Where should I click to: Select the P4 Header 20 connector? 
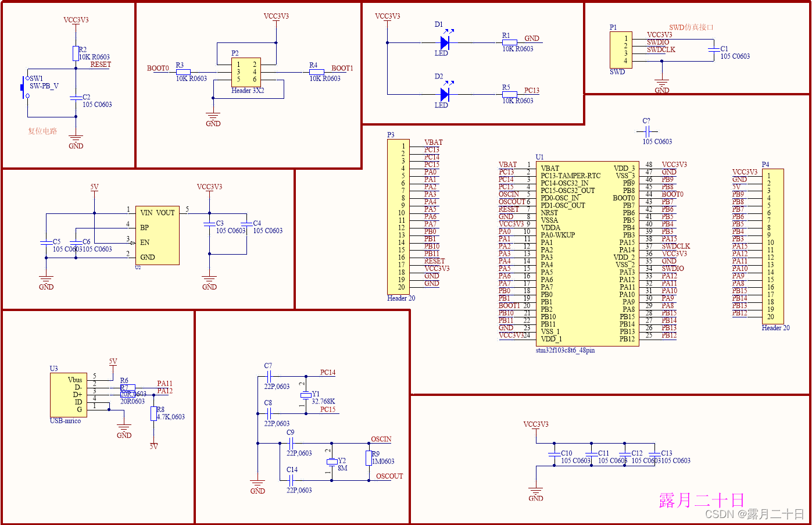(772, 247)
